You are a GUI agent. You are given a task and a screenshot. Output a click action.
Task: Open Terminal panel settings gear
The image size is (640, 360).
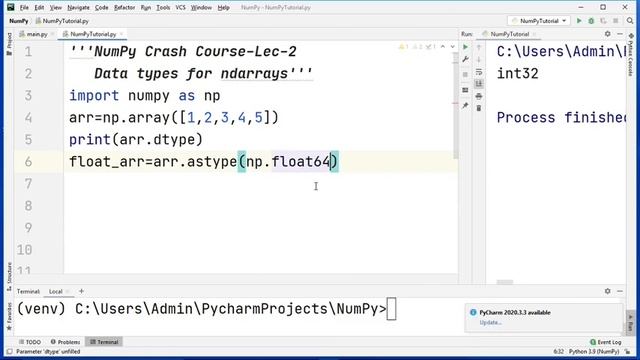608,291
